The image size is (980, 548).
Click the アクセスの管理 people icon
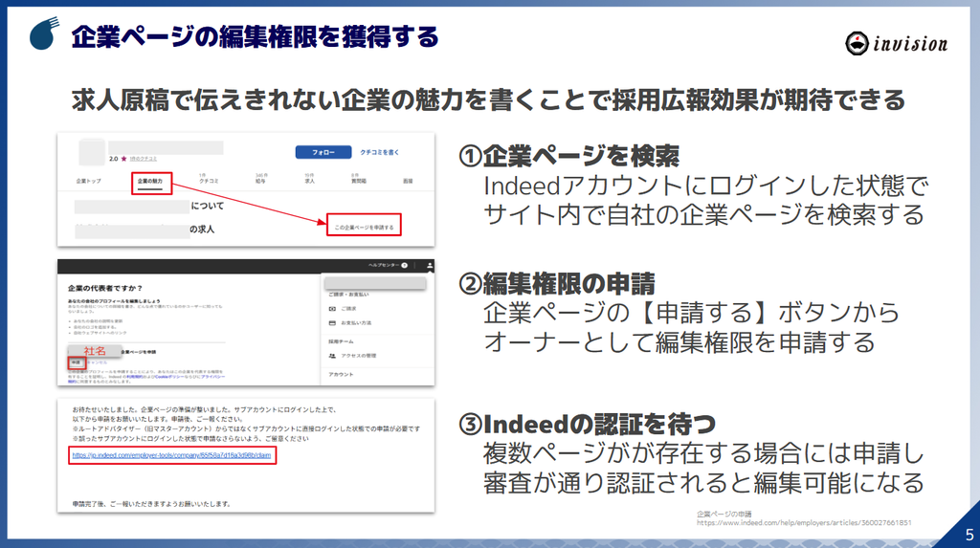click(x=332, y=356)
